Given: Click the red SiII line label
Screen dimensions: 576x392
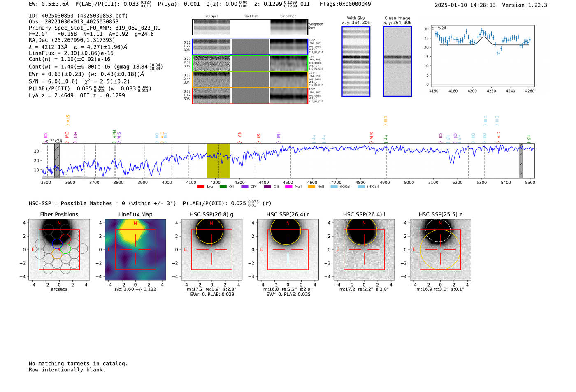Looking at the screenshot, I should 259,138.
